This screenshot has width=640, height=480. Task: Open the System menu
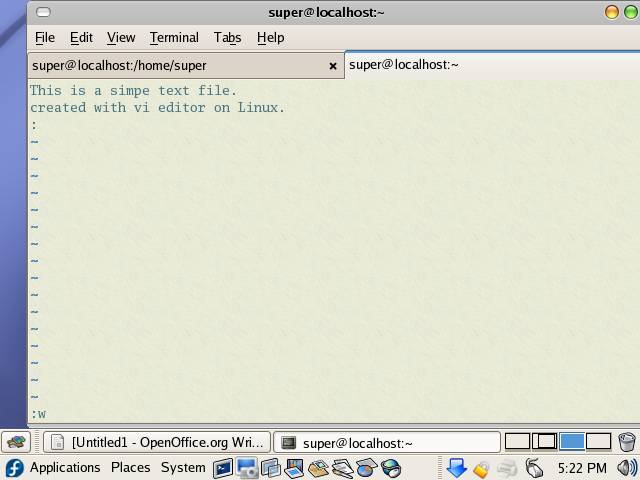coord(183,467)
